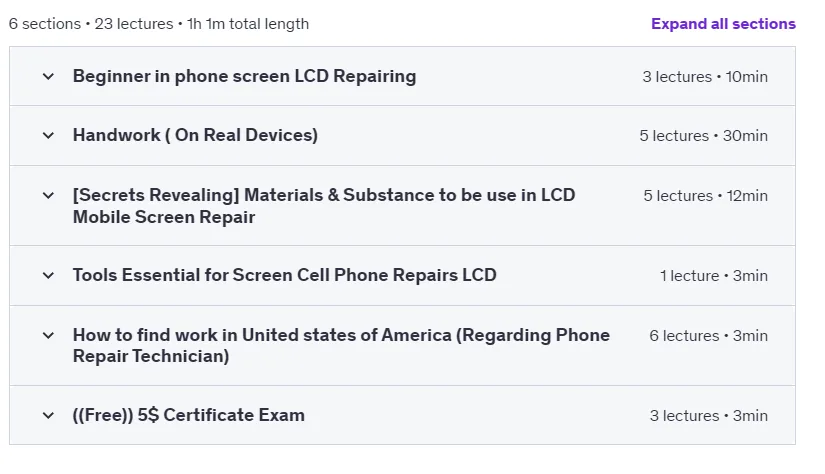The height and width of the screenshot is (474, 825).
Task: Click chevron icon beside 5$ Certificate Exam section
Action: [48, 416]
